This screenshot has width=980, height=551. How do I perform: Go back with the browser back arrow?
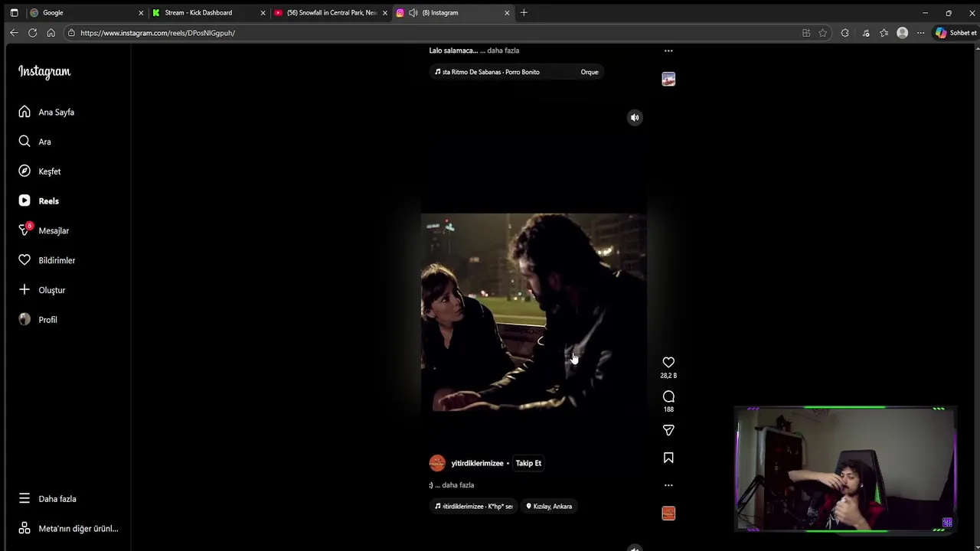(14, 33)
